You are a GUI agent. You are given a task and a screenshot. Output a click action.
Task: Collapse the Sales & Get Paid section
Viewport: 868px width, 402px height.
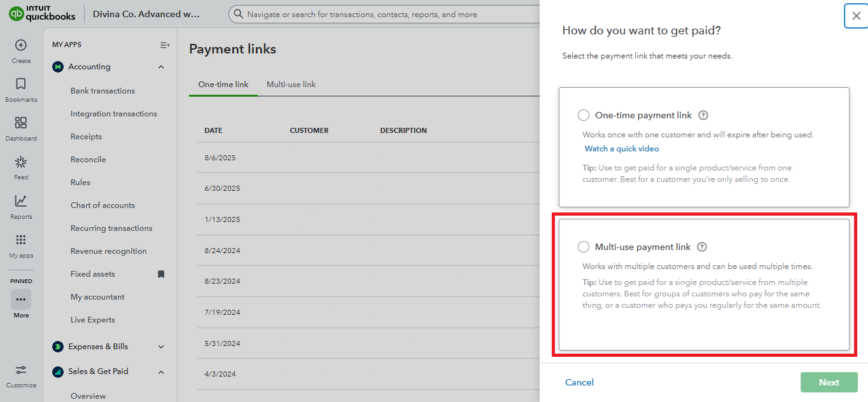click(x=161, y=371)
